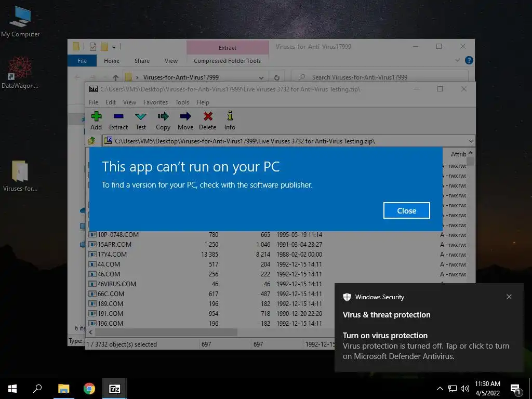Viewport: 532px width, 399px height.
Task: Click the Extract contextual tab header
Action: [x=228, y=47]
